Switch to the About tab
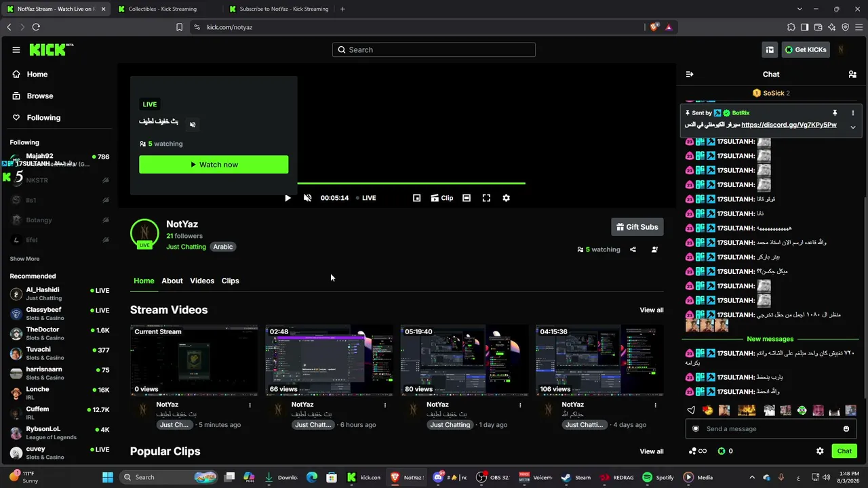This screenshot has width=868, height=488. (x=172, y=281)
